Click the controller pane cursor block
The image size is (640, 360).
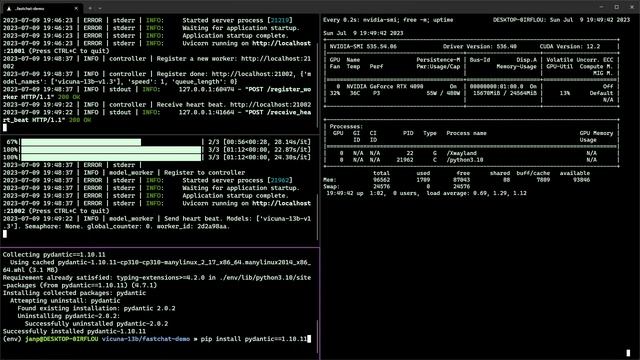[5, 128]
